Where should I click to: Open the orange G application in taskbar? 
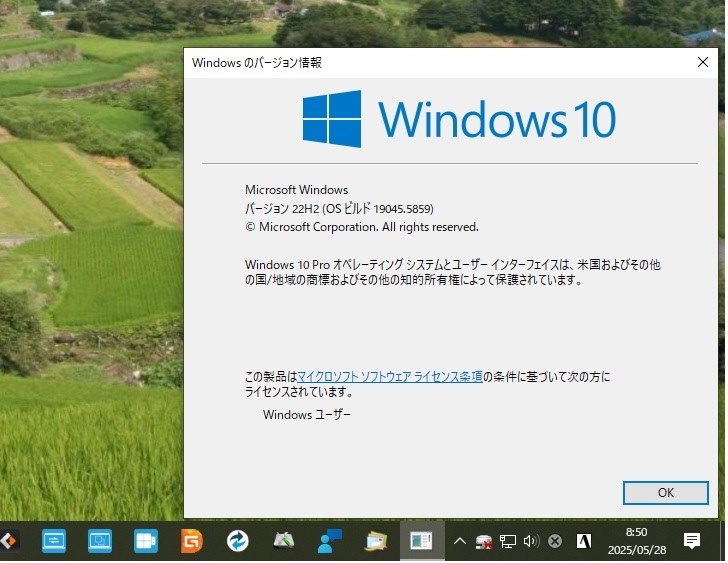pos(192,542)
